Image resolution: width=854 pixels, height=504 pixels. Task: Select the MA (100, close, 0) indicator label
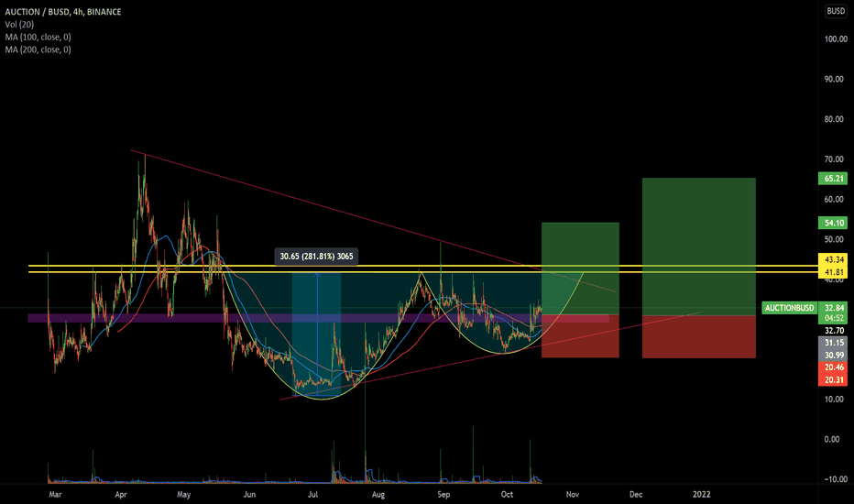(38, 37)
